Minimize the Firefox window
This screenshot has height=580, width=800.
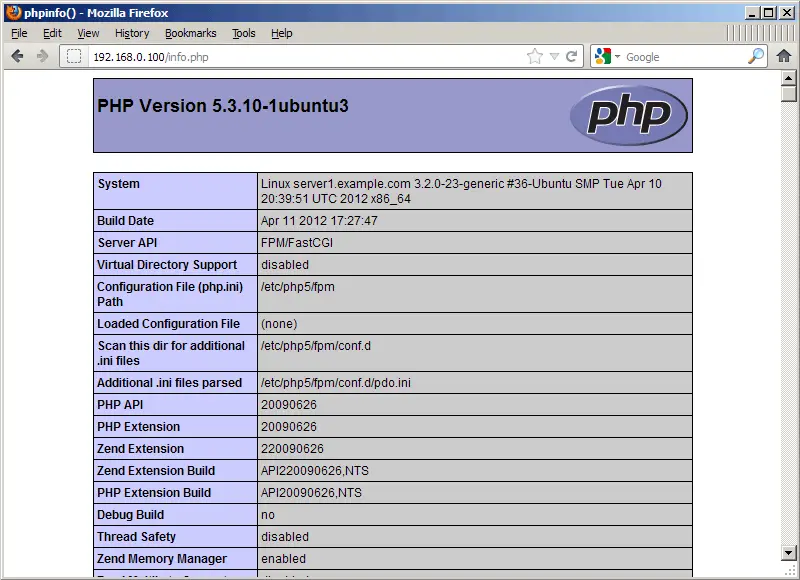(x=751, y=13)
